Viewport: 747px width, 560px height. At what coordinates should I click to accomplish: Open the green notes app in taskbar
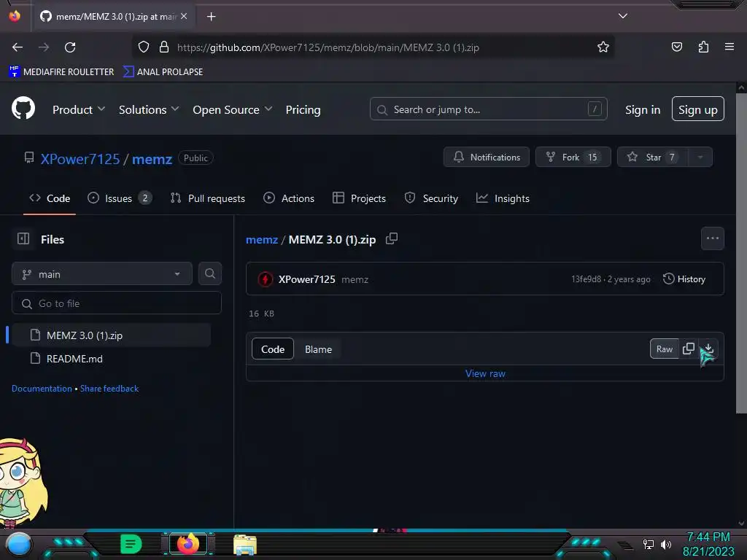[131, 544]
